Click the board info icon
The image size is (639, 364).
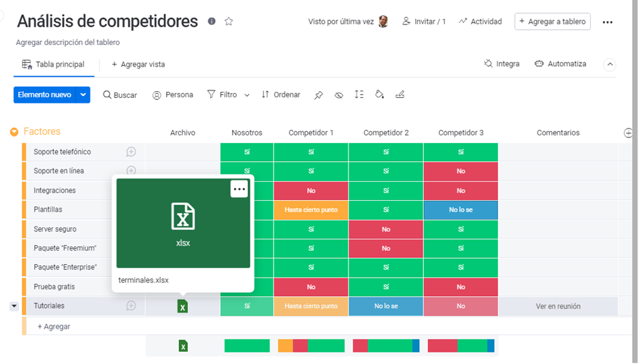(x=212, y=22)
